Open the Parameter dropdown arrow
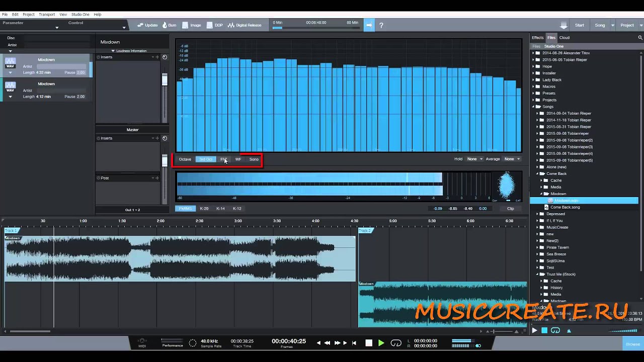This screenshot has width=644, height=362. [x=57, y=28]
